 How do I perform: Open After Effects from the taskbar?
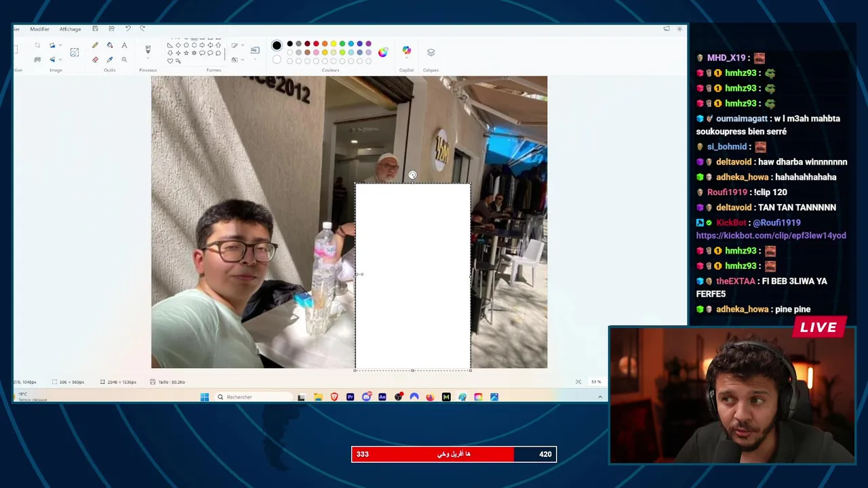[382, 397]
